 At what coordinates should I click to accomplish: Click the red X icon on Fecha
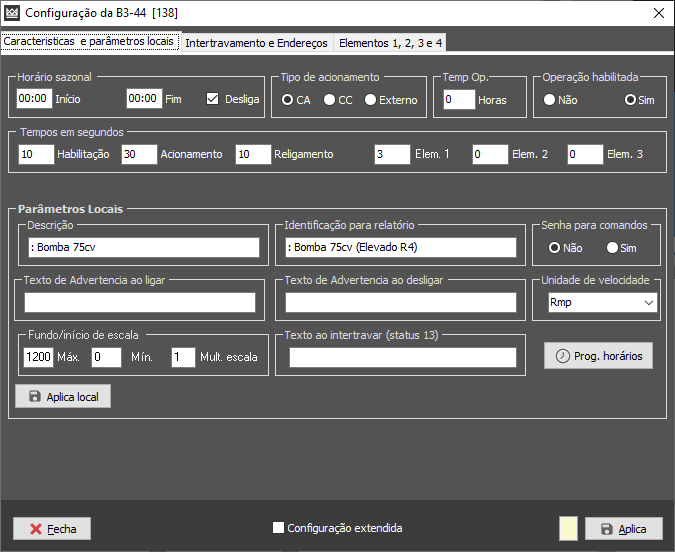click(35, 529)
